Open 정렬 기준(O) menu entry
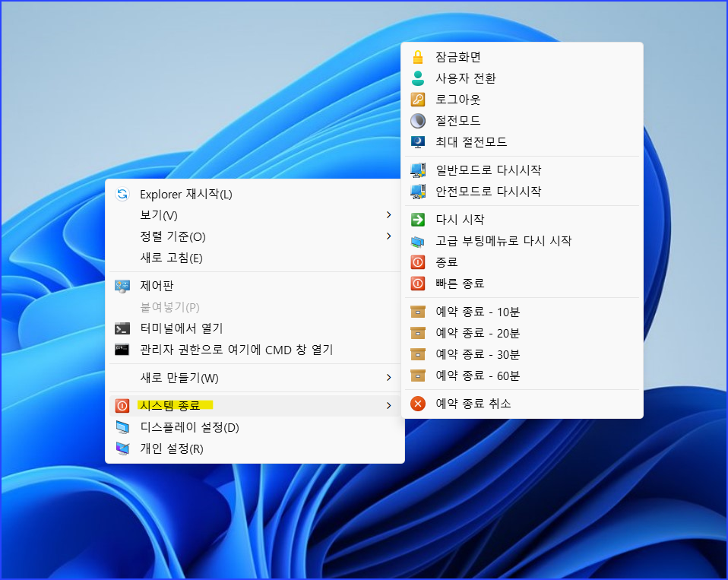Viewport: 728px width, 580px height. pos(255,237)
